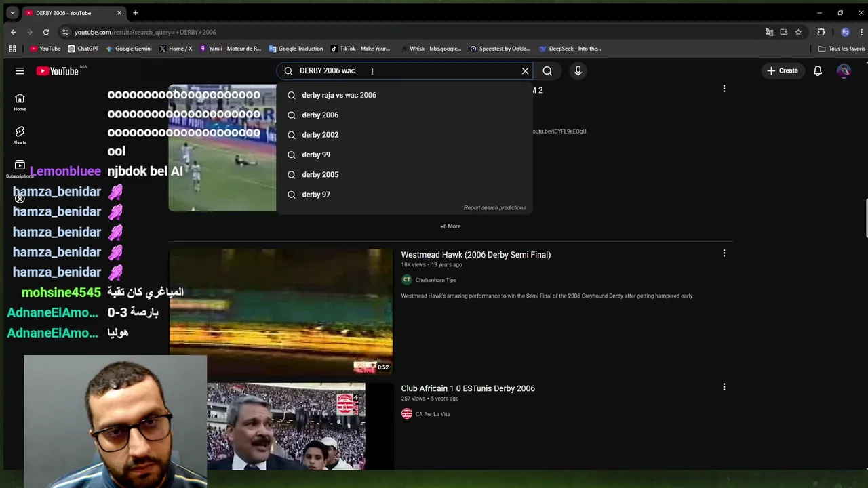The image size is (868, 488).
Task: Open a new browser tab
Action: [x=135, y=13]
